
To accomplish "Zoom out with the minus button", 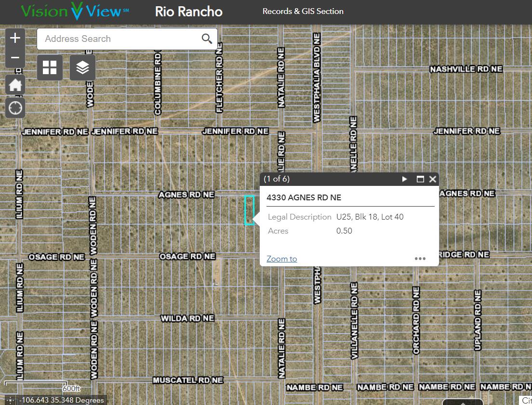I will coord(15,58).
